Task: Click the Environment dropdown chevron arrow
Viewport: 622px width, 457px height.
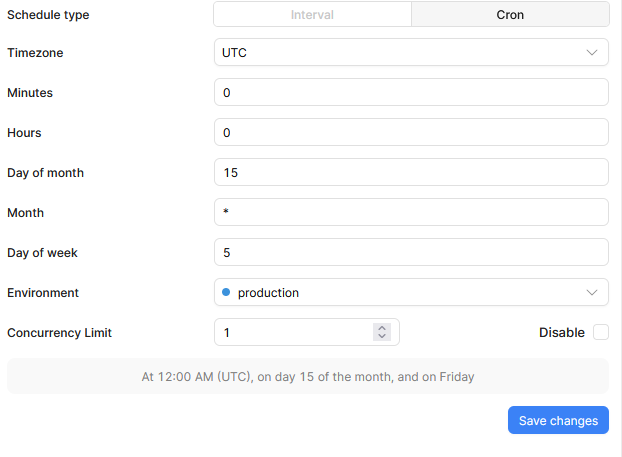Action: coord(592,293)
